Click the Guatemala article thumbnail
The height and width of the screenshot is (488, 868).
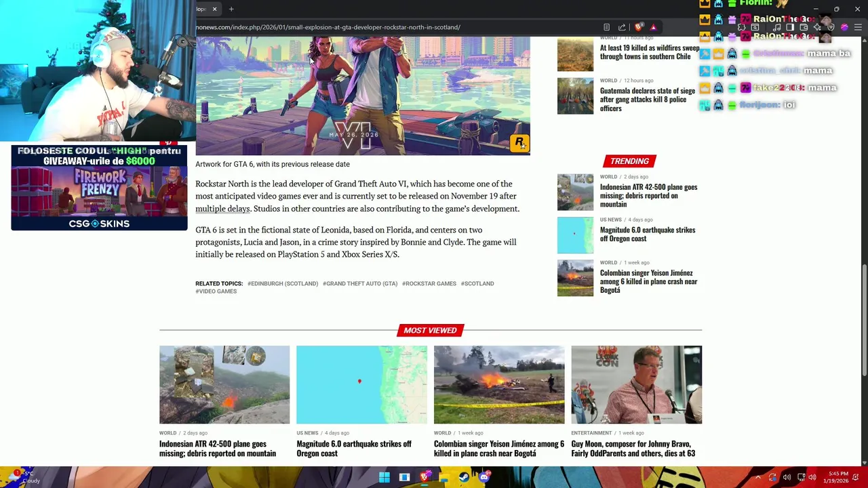[x=575, y=96]
